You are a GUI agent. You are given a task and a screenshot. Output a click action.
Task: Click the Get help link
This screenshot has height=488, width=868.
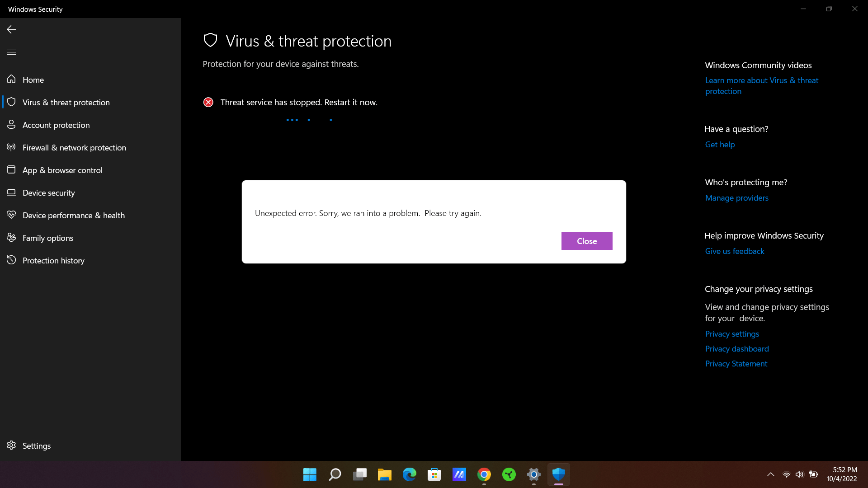point(720,145)
